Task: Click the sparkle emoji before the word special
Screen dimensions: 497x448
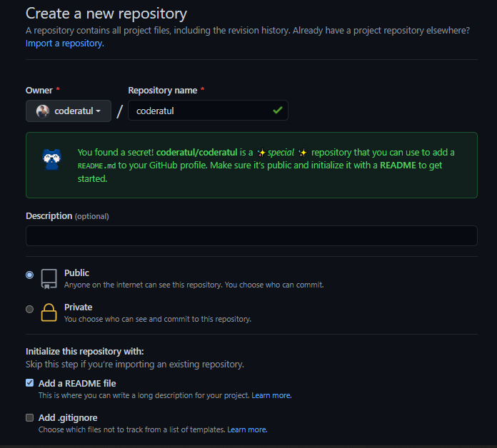Action: coord(261,153)
